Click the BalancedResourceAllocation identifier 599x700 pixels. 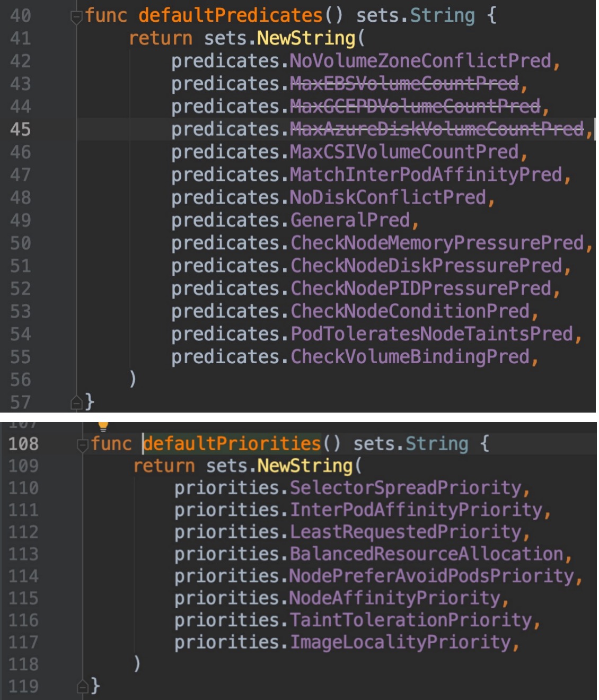(426, 554)
